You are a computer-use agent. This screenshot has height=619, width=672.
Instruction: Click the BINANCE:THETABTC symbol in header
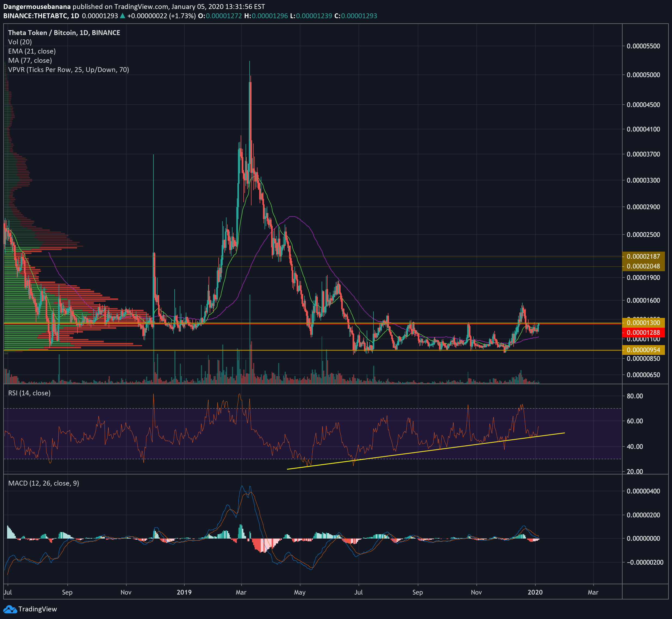35,16
